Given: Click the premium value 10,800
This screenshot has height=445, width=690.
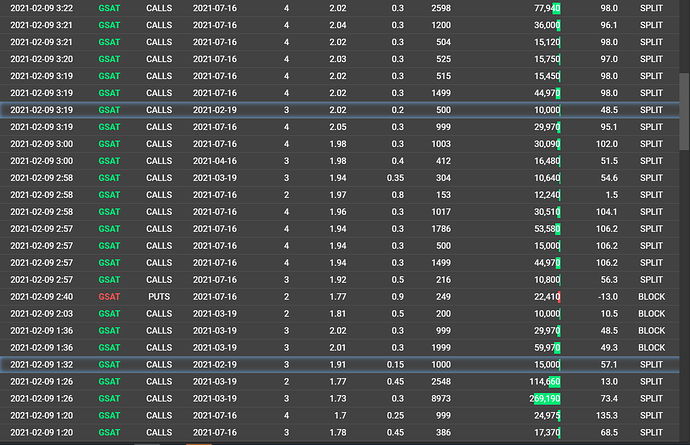Looking at the screenshot, I should point(547,280).
